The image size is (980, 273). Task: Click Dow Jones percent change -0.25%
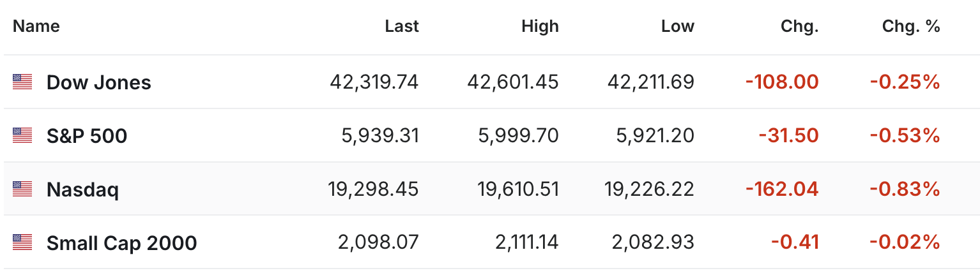tap(905, 82)
